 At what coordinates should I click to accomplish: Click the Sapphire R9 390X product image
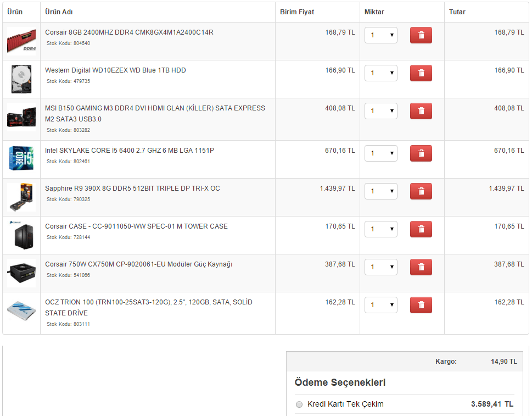click(x=21, y=197)
